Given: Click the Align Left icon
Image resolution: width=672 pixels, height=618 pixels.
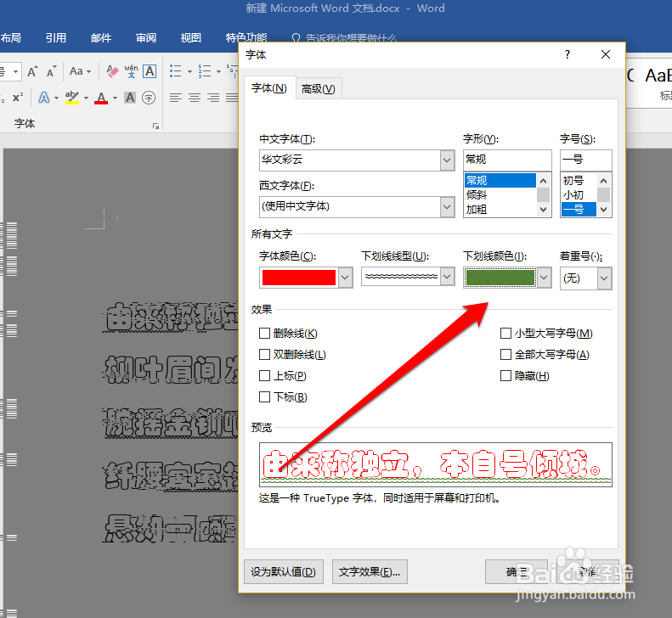Looking at the screenshot, I should coord(175,98).
